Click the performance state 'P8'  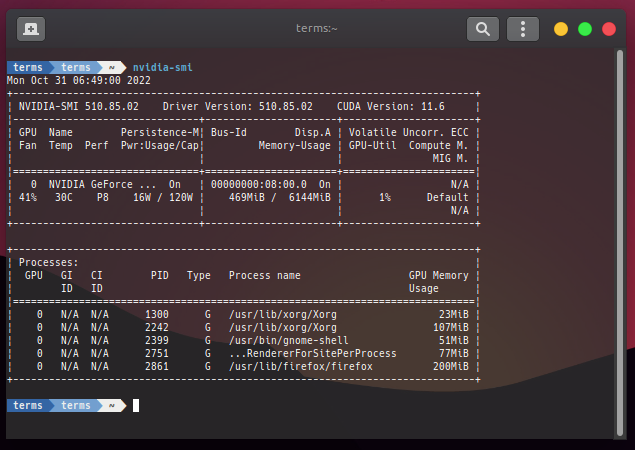click(x=103, y=197)
